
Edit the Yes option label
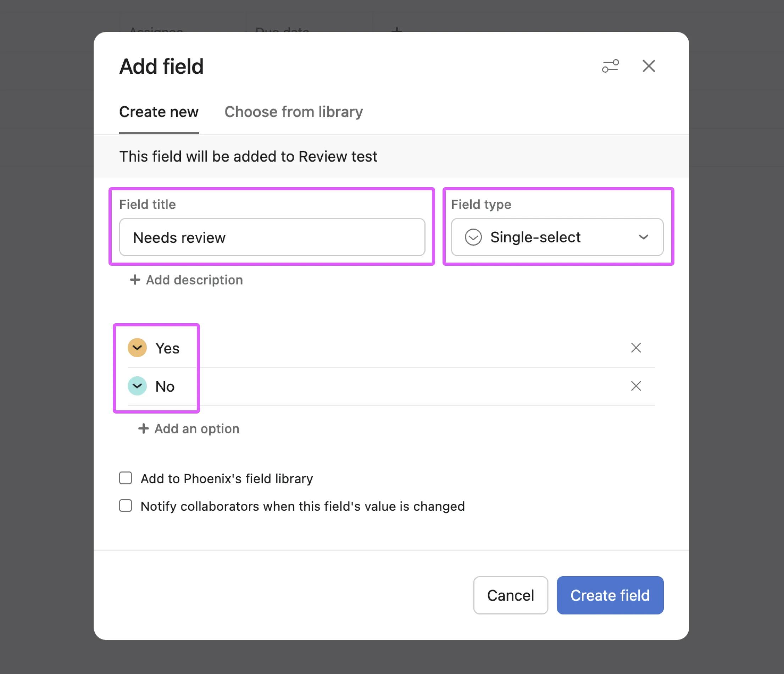168,348
